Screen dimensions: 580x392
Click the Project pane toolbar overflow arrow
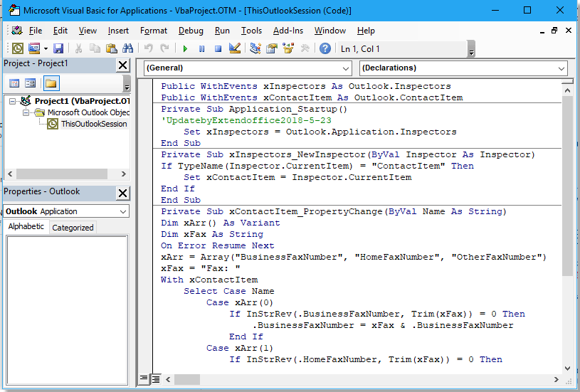coord(127,83)
